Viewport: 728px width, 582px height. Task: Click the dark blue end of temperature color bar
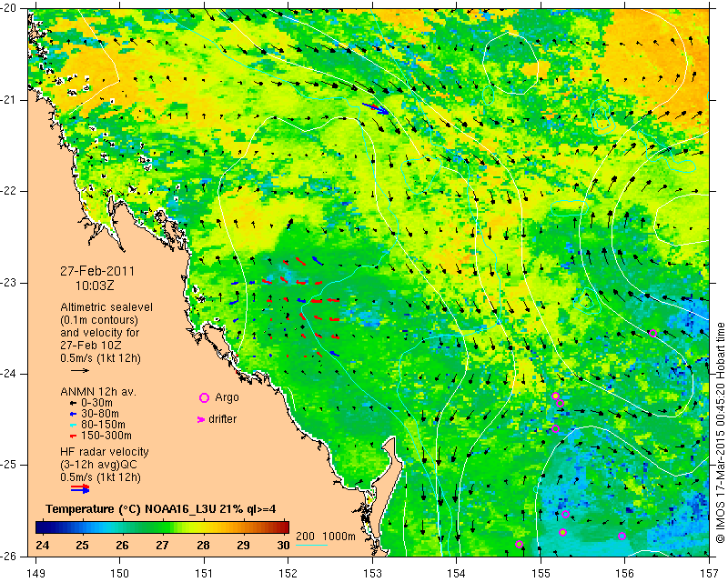42,527
